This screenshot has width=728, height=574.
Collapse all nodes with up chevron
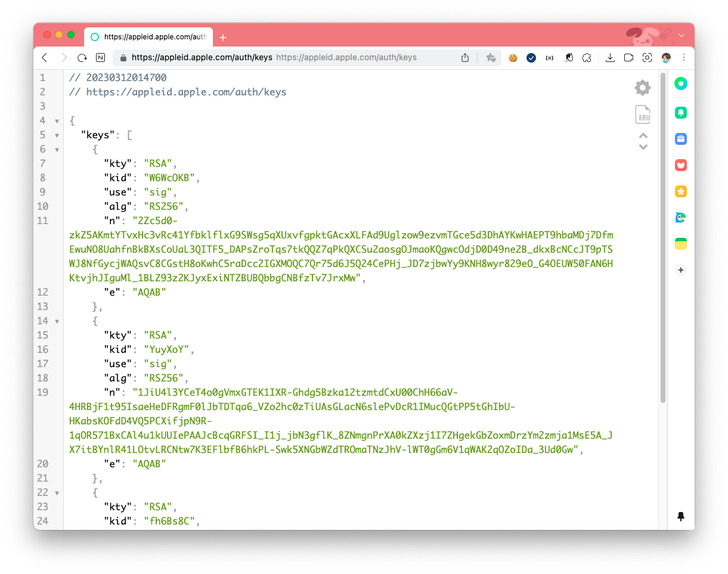pos(643,136)
